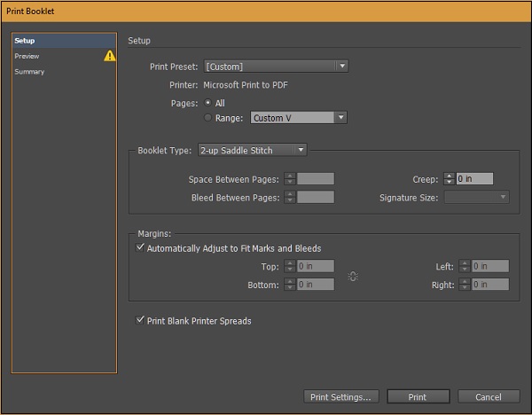Click the Top margin stepper arrows

290,266
